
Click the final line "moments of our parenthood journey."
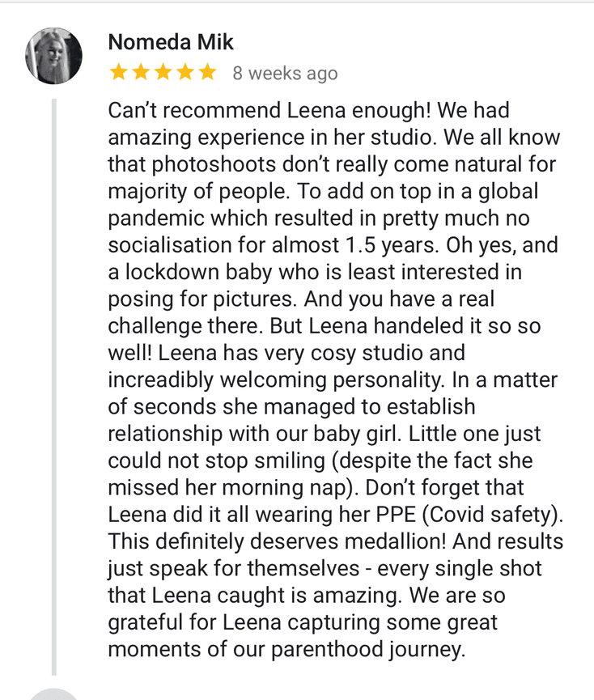287,650
